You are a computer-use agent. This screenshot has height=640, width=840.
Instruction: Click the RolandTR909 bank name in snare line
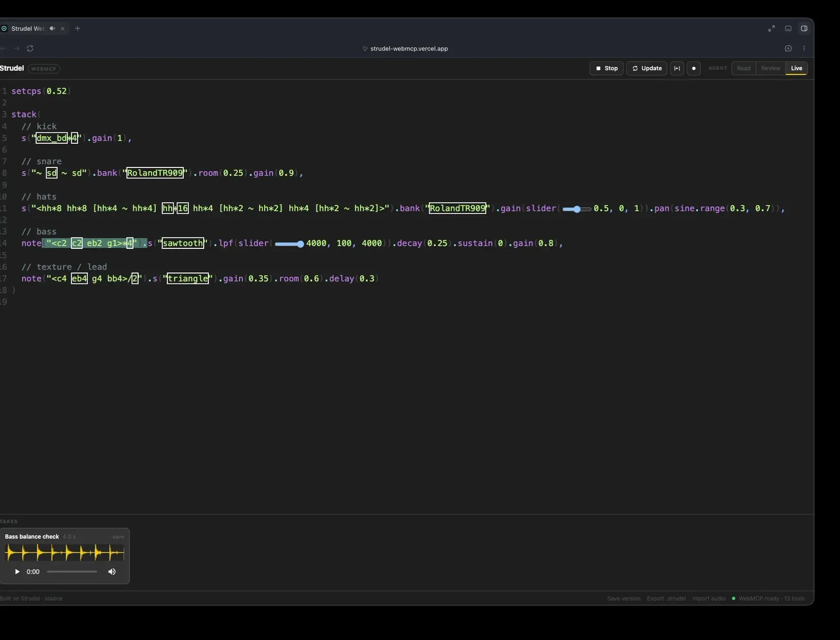click(155, 173)
